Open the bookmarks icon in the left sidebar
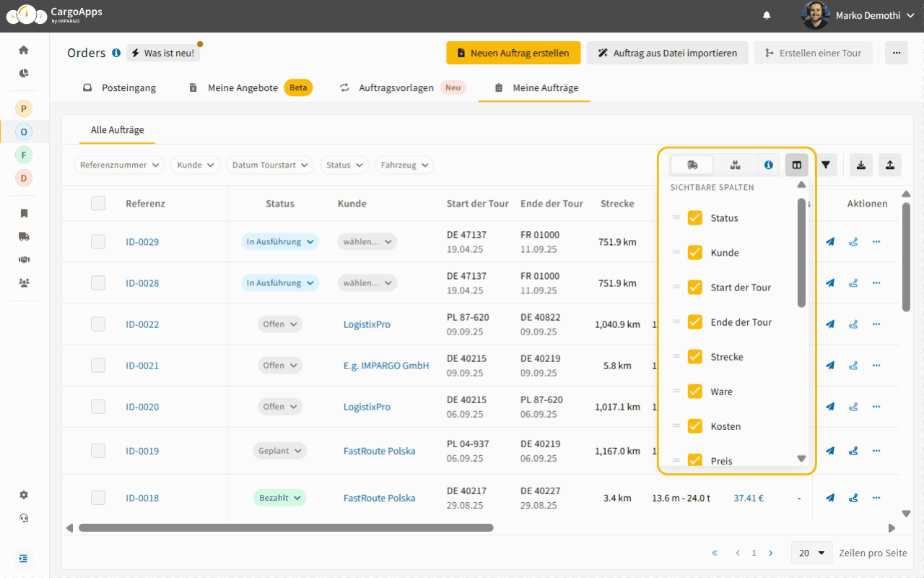924x578 pixels. [x=23, y=213]
